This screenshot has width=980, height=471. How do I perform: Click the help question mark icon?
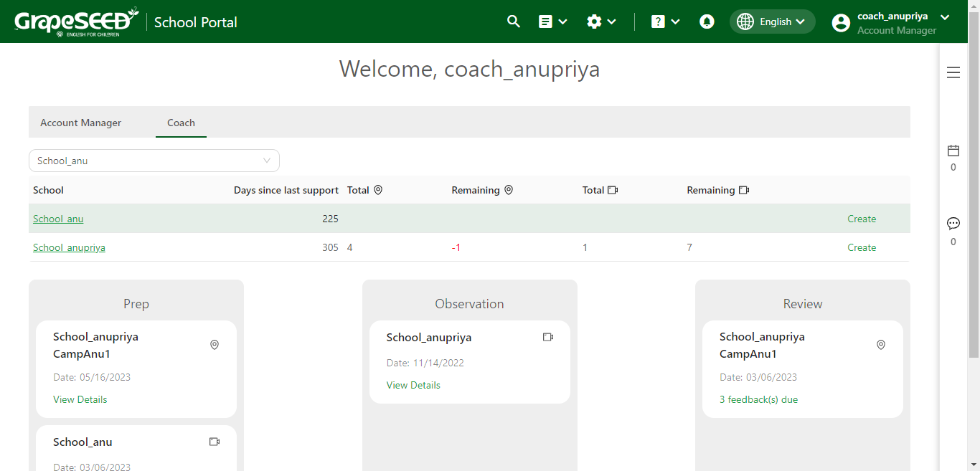pyautogui.click(x=658, y=22)
